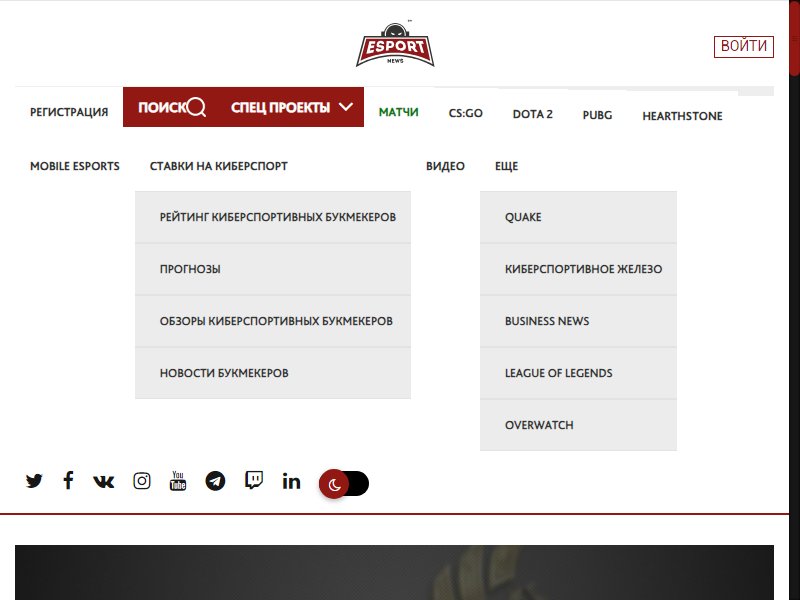
Task: Open the Twitch channel icon
Action: pyautogui.click(x=254, y=480)
